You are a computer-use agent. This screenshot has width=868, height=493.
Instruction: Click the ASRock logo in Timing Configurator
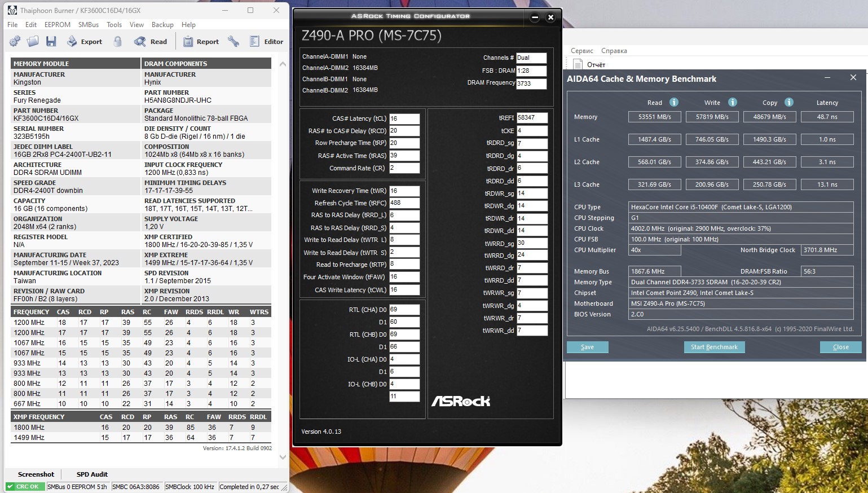point(461,401)
